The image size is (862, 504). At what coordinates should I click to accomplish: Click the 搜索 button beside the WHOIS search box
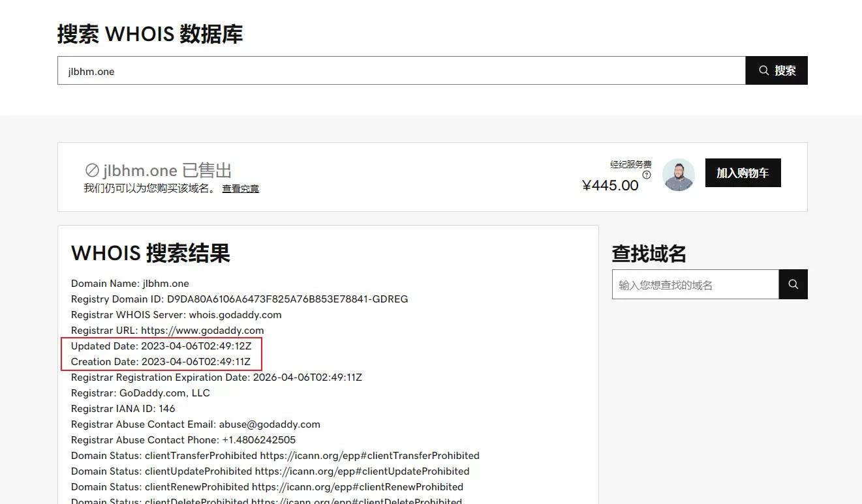777,70
